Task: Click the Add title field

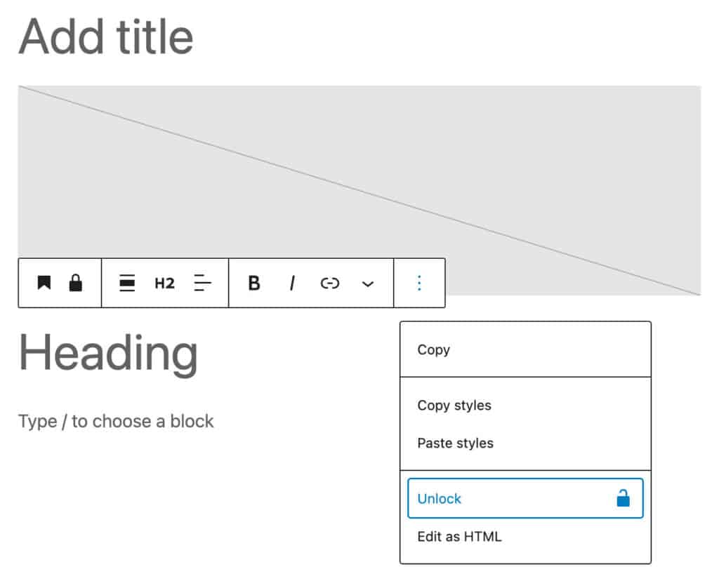Action: [105, 36]
